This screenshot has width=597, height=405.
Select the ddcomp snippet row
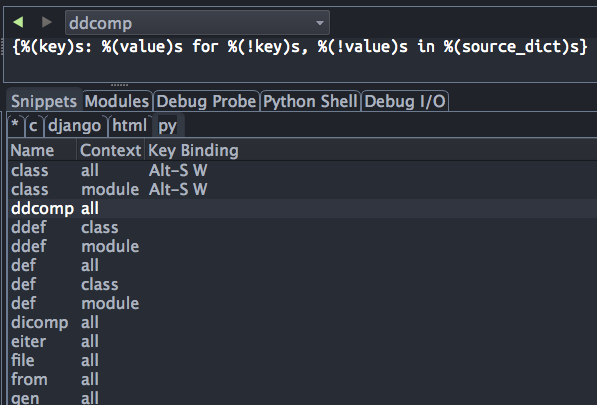coord(302,208)
